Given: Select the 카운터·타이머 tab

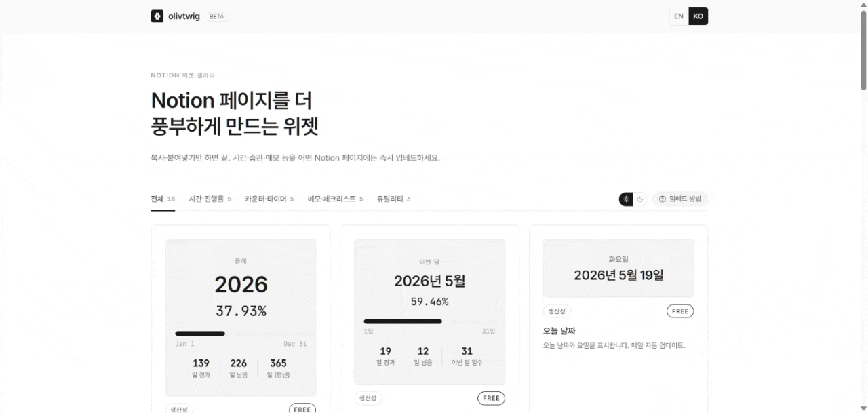Looking at the screenshot, I should (x=269, y=199).
